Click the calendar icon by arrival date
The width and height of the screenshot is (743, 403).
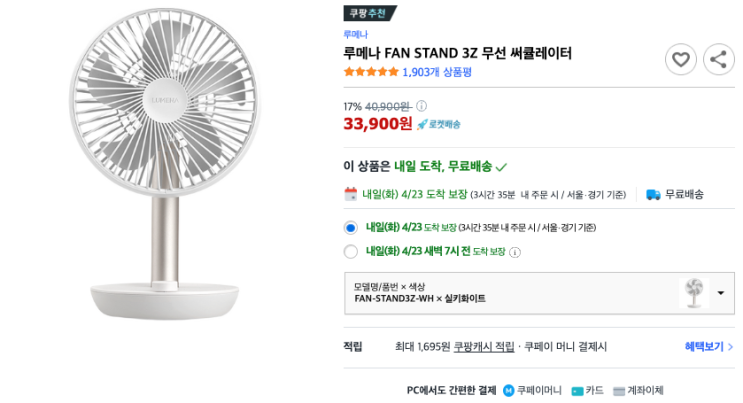tap(350, 195)
